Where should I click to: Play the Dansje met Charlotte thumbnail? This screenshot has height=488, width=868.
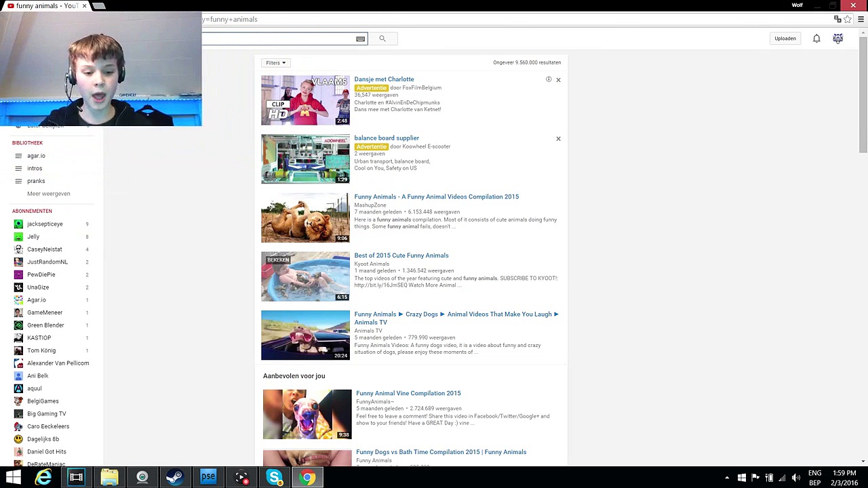tap(306, 100)
